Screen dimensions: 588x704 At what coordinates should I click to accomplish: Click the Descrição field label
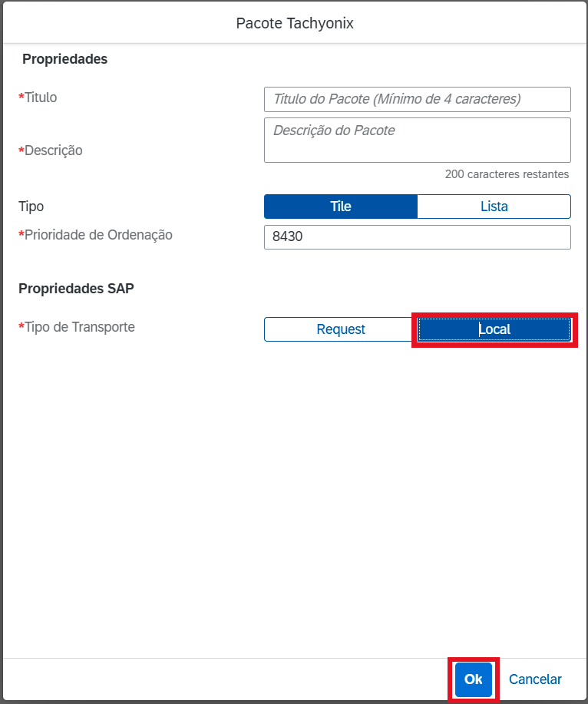54,150
